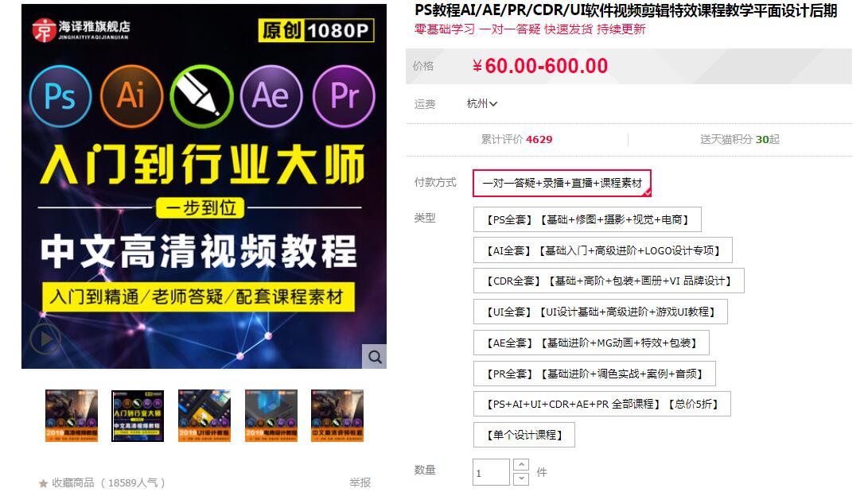
Task: Increment quantity using the up stepper arrow
Action: [521, 465]
